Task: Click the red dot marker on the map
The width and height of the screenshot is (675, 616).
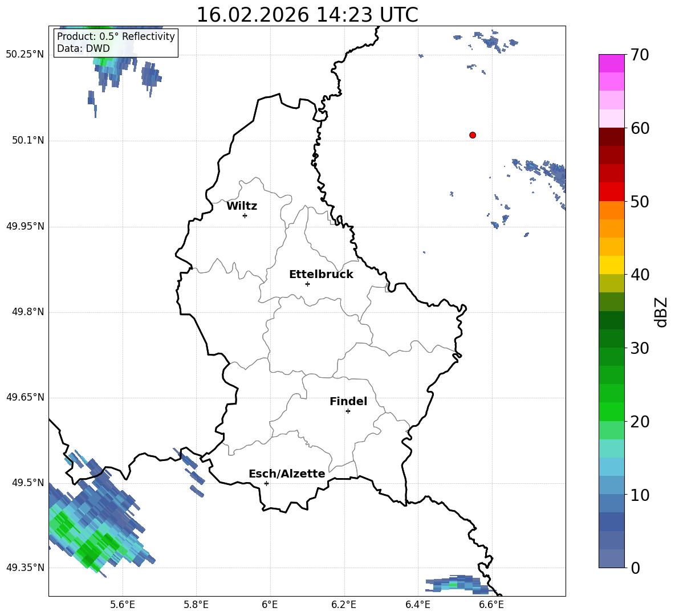Action: (473, 135)
